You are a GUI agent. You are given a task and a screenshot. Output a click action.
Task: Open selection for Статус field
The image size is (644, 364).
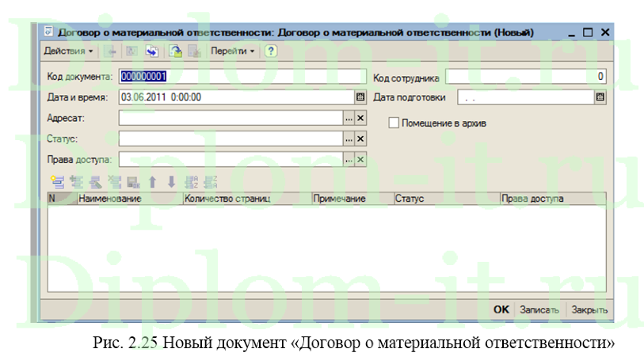(349, 139)
